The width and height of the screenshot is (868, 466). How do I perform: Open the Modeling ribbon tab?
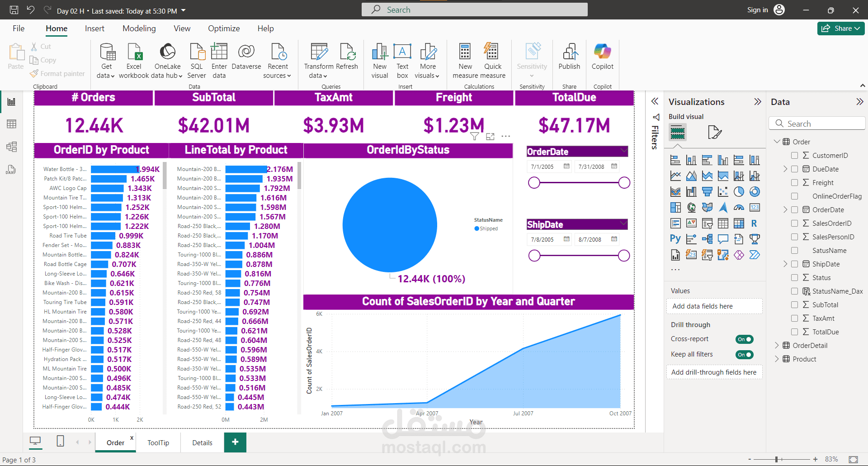coord(139,28)
